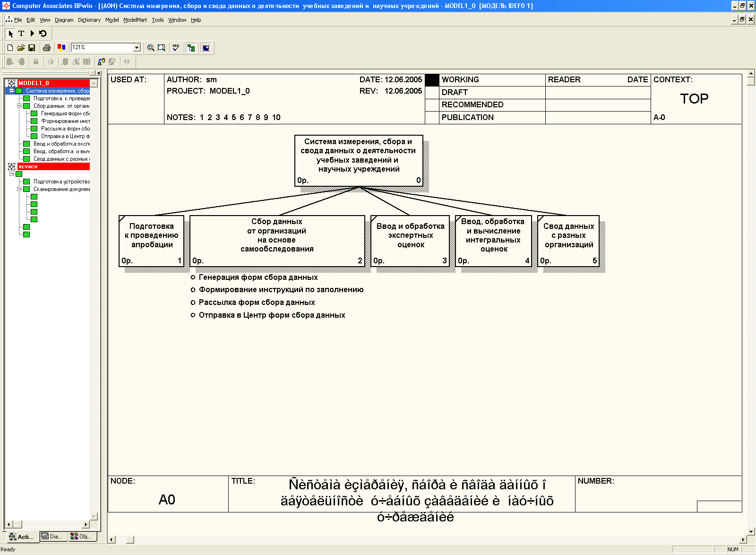Click Генерация форм сбора данных bullet text
This screenshot has height=555, width=756.
coord(258,277)
